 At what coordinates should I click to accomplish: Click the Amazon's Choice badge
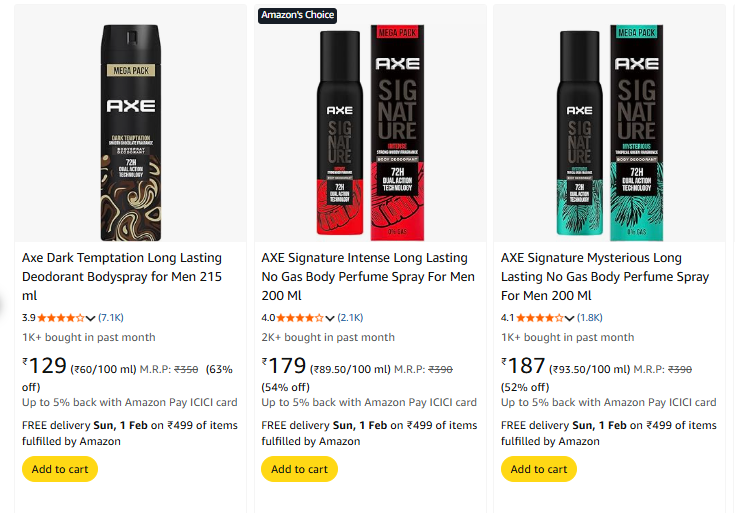[x=297, y=15]
